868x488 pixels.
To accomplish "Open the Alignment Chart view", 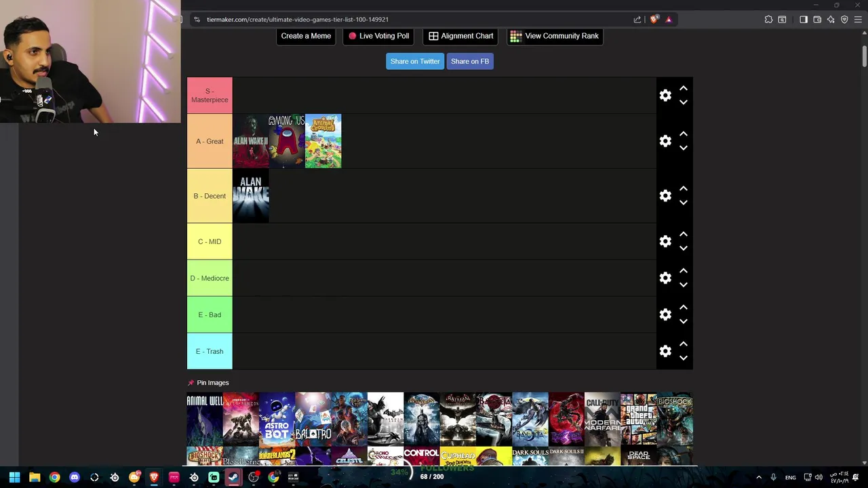I will coord(461,36).
